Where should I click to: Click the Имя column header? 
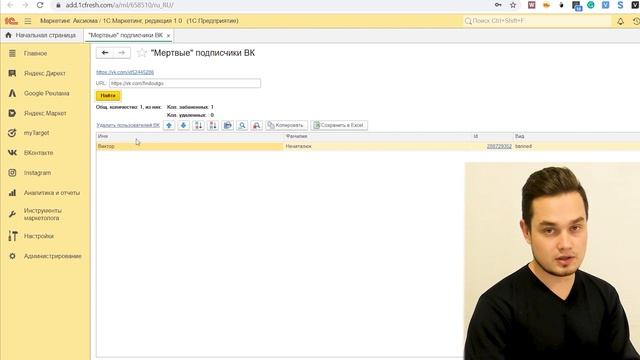[190, 136]
